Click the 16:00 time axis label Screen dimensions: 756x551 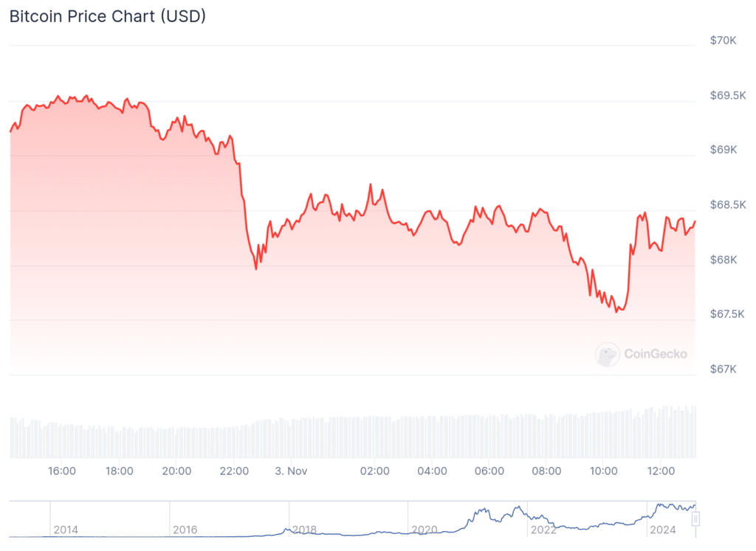point(62,471)
